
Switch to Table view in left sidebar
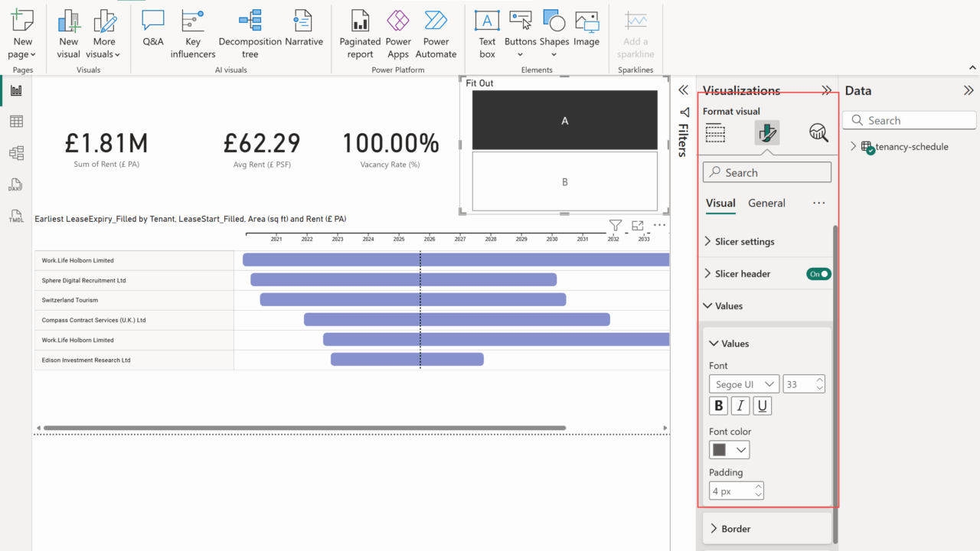click(x=16, y=122)
